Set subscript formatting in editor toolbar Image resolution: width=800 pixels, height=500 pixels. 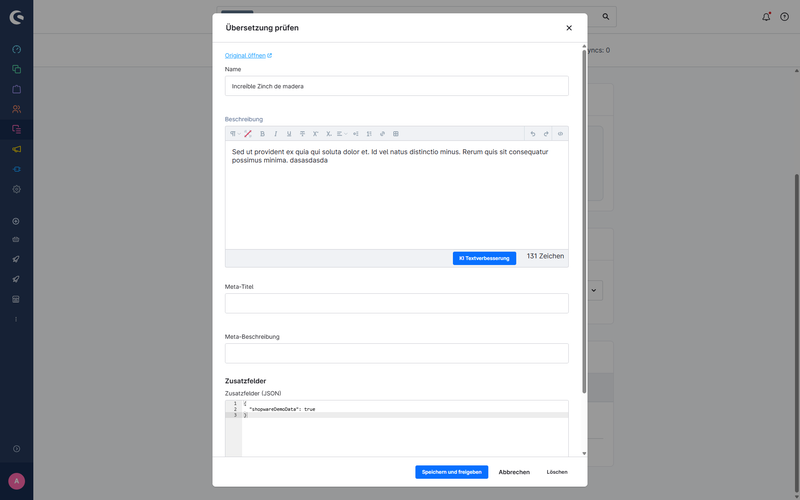click(x=329, y=134)
